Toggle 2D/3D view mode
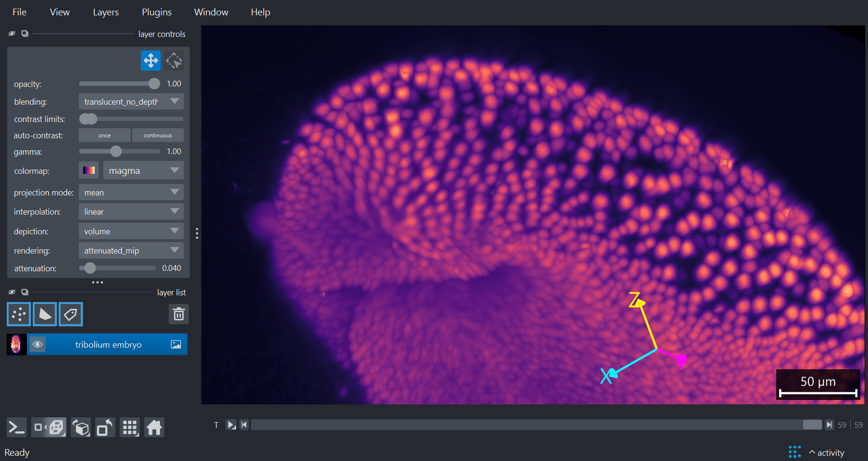868x461 pixels. 49,427
